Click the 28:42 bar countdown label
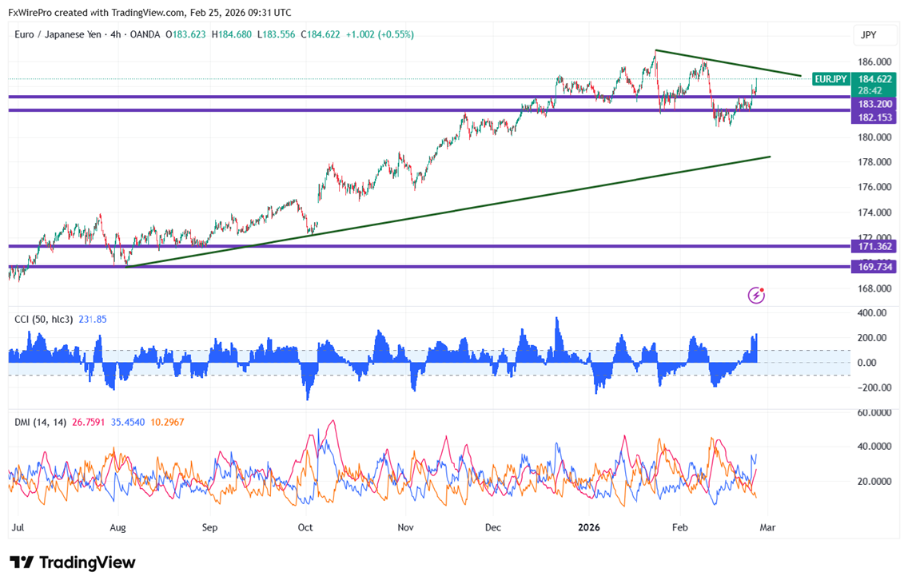Viewport: 912px width, 588px height. pos(870,91)
